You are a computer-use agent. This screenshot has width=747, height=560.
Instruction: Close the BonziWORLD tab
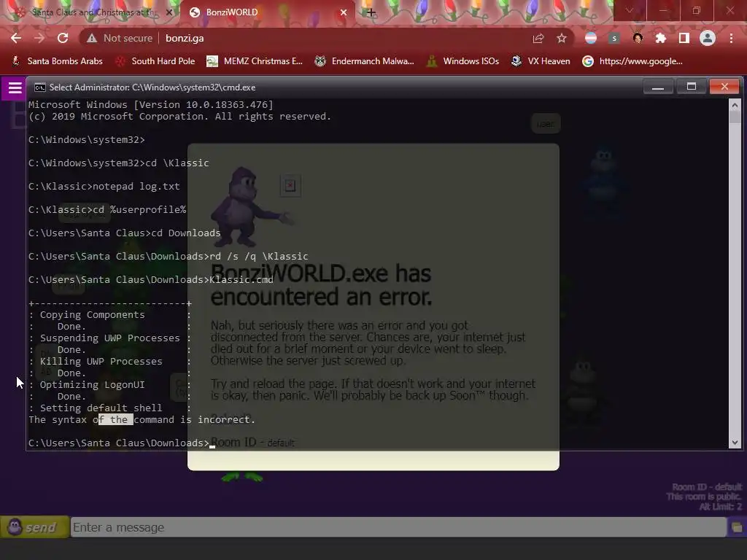(x=343, y=12)
